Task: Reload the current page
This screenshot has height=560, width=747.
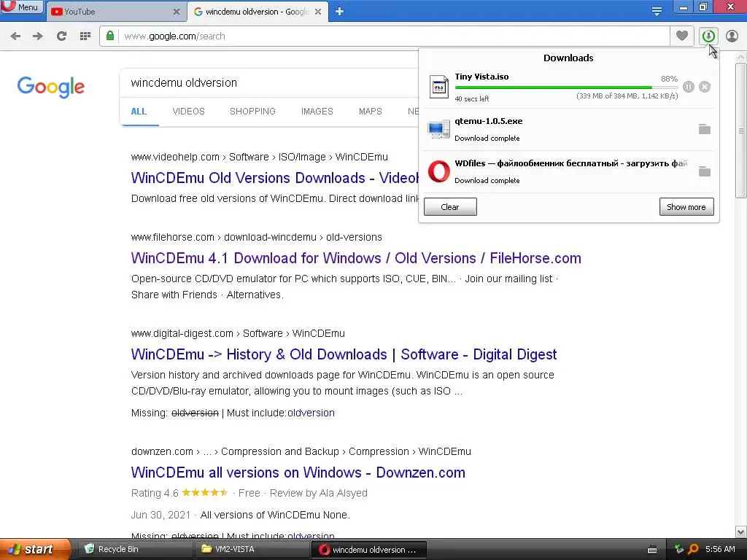Action: click(x=61, y=36)
